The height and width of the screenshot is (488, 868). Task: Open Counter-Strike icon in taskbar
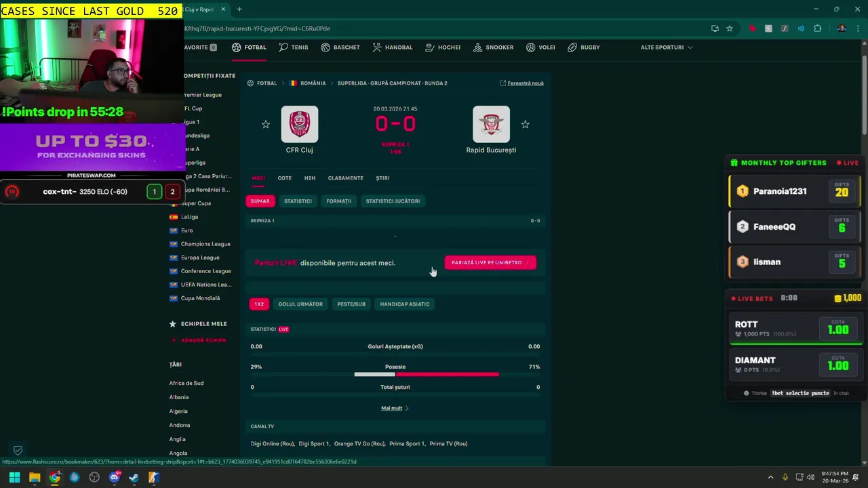coord(154,477)
